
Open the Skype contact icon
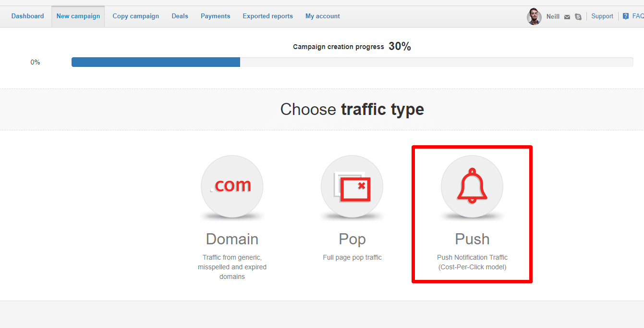pos(578,17)
